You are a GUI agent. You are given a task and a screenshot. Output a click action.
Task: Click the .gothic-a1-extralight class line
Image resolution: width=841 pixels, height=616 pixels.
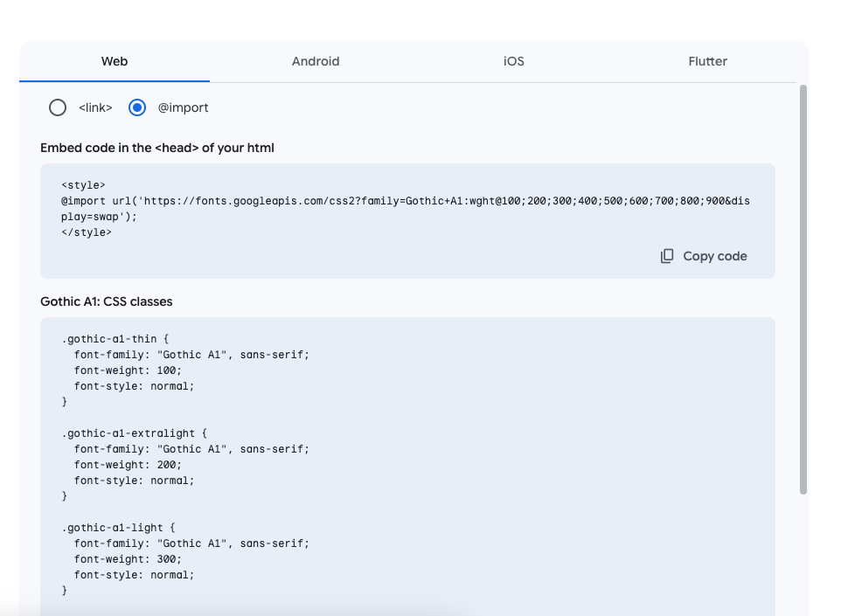[x=134, y=433]
